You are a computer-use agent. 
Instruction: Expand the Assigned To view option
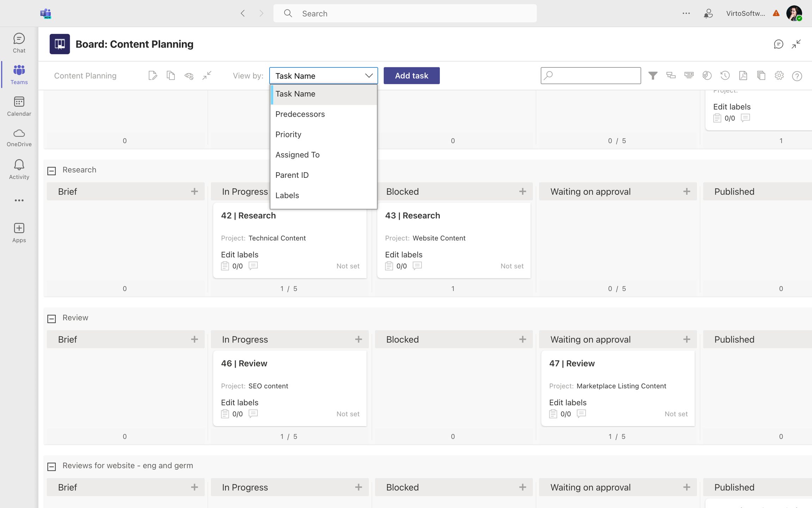(297, 155)
